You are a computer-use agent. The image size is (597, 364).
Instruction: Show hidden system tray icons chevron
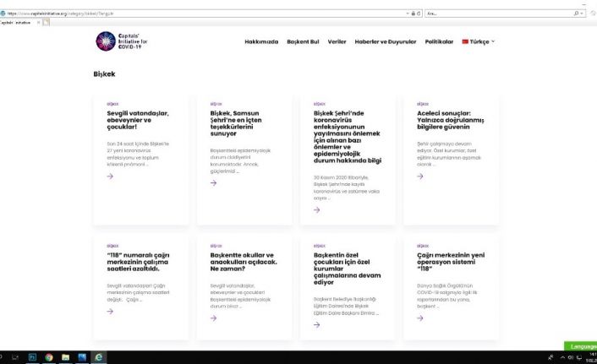click(x=562, y=357)
